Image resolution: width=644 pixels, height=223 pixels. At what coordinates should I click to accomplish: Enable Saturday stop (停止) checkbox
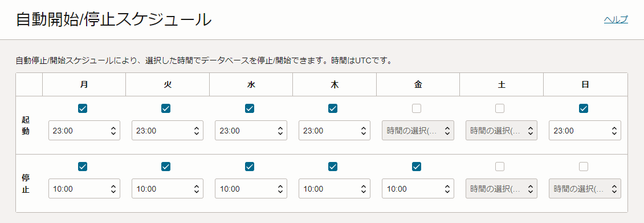(x=500, y=167)
